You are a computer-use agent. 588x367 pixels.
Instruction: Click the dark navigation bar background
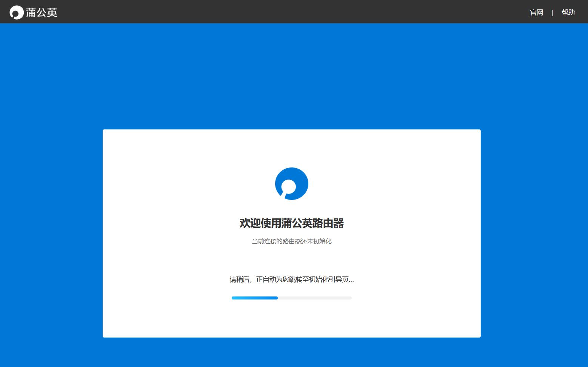[x=264, y=11]
